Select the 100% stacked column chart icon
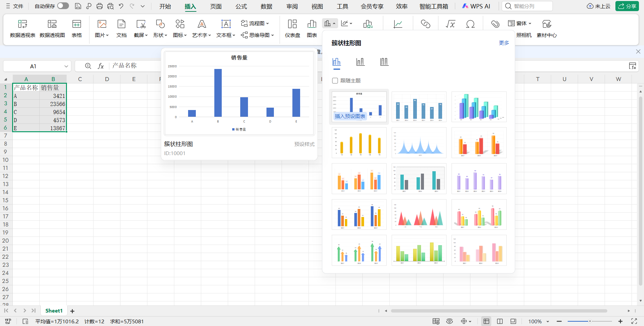The width and height of the screenshot is (644, 326). 384,62
